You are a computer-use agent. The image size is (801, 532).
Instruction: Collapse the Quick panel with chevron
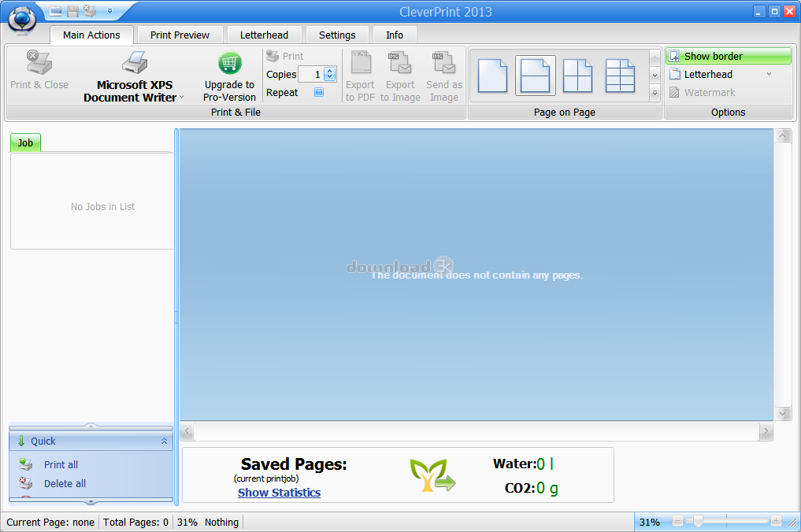164,441
